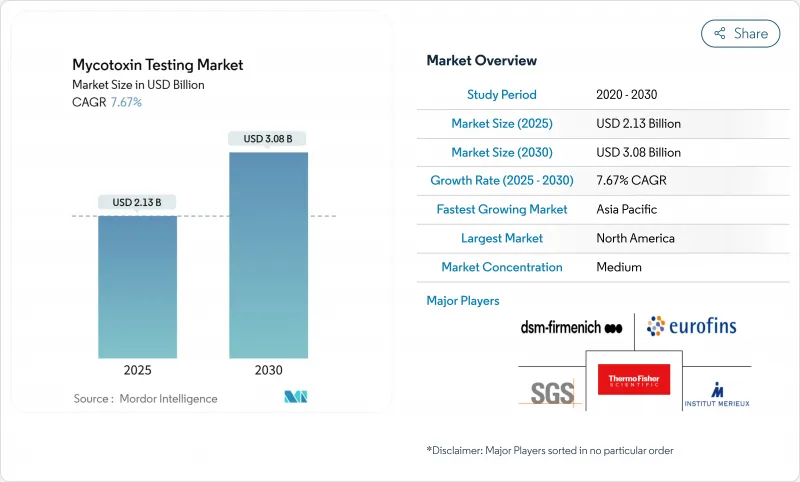Click the Mordor Intelligence logo mark
The image size is (800, 482).
[295, 398]
